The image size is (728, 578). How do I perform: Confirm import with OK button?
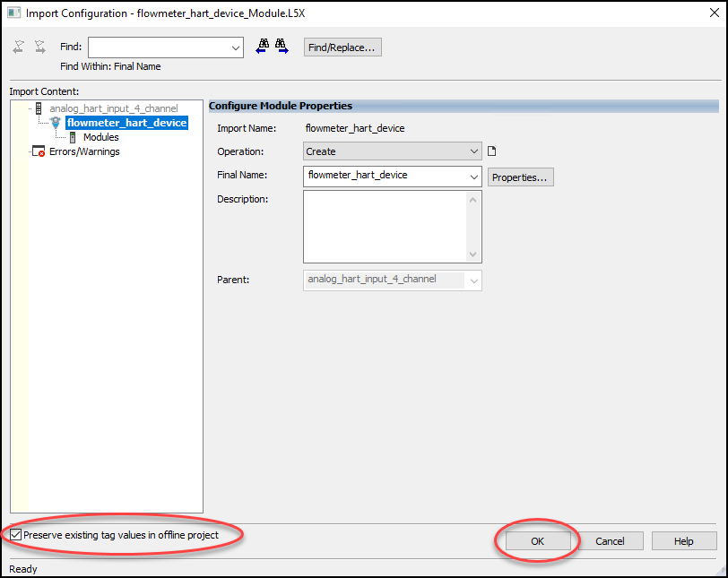(x=538, y=541)
